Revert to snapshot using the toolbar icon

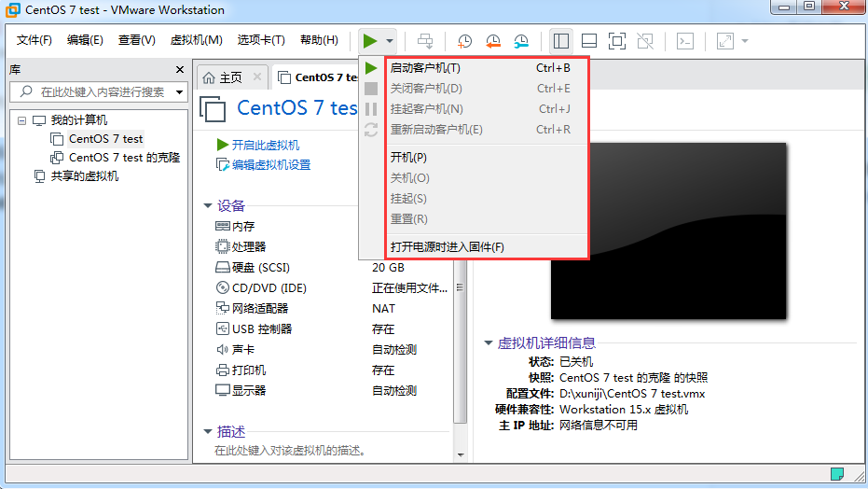(492, 41)
